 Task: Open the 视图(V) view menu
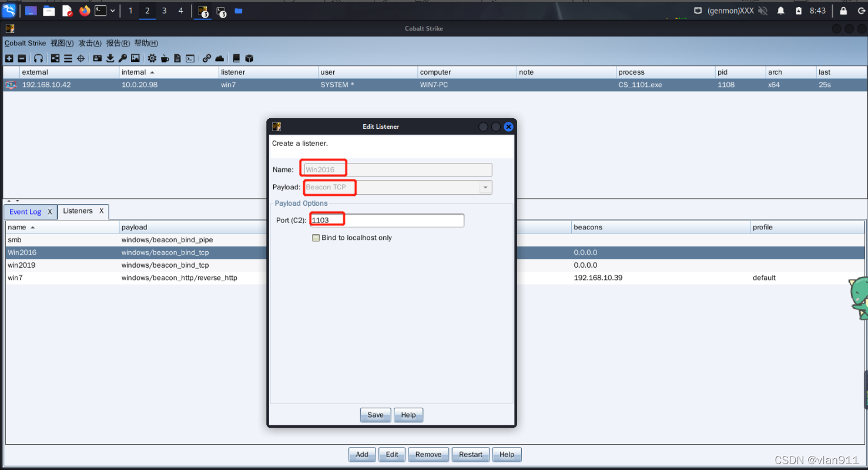62,43
